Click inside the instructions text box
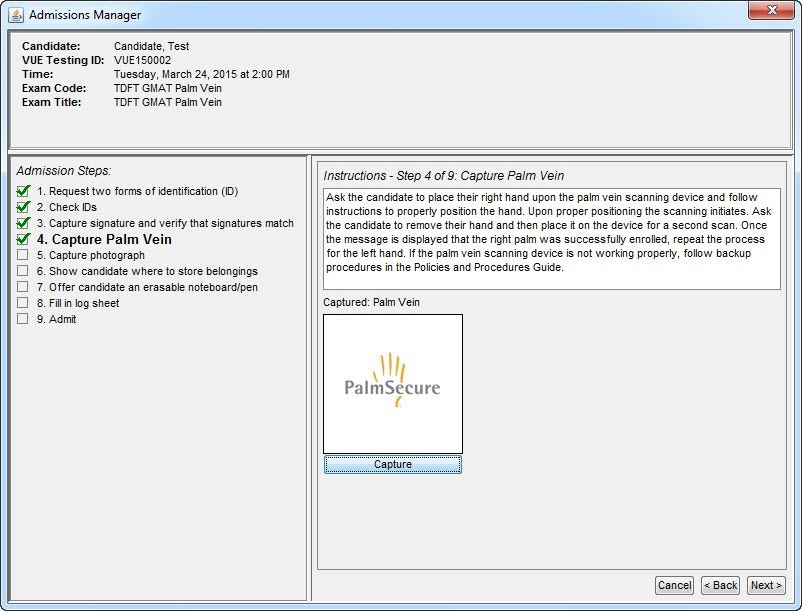The height and width of the screenshot is (611, 802). point(552,239)
